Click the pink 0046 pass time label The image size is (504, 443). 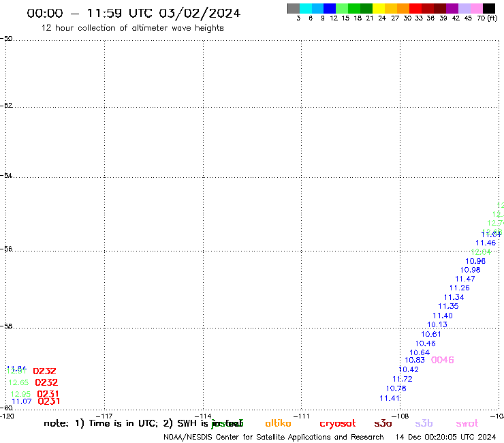tap(442, 360)
